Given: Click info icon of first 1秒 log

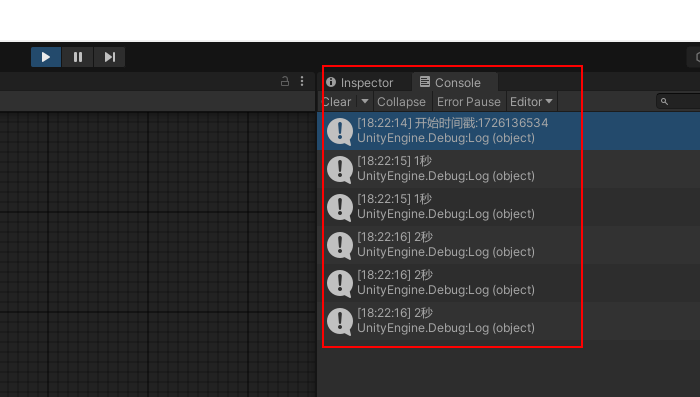Looking at the screenshot, I should [x=340, y=170].
